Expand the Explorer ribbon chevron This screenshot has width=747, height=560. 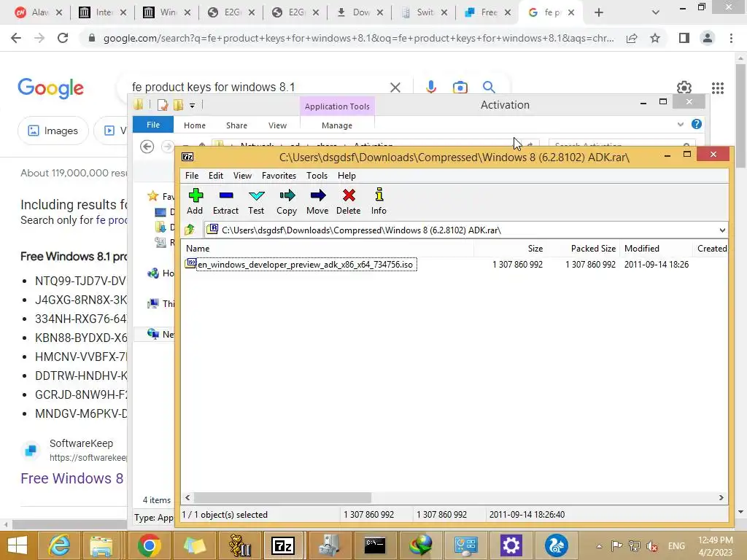(x=681, y=124)
